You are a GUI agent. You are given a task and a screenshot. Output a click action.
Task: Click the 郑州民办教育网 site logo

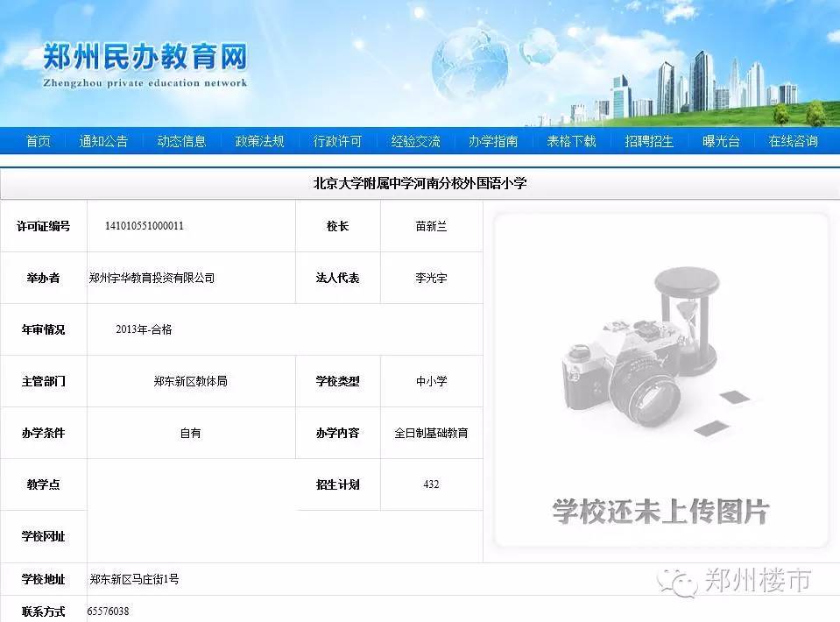point(145,57)
